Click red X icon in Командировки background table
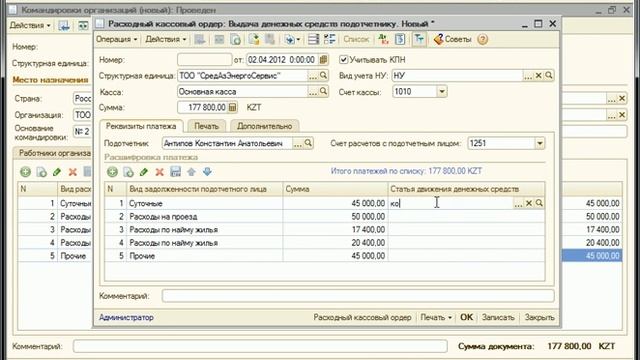The width and height of the screenshot is (640, 360). click(x=73, y=172)
